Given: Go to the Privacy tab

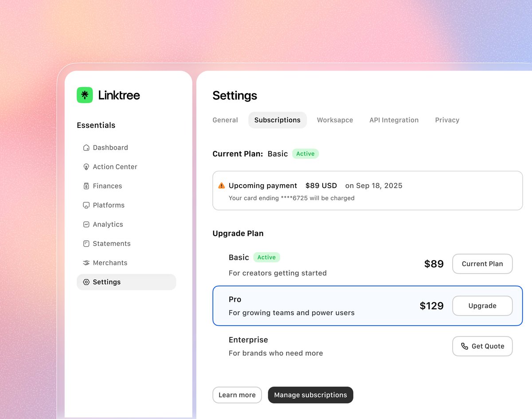Looking at the screenshot, I should click(x=447, y=120).
